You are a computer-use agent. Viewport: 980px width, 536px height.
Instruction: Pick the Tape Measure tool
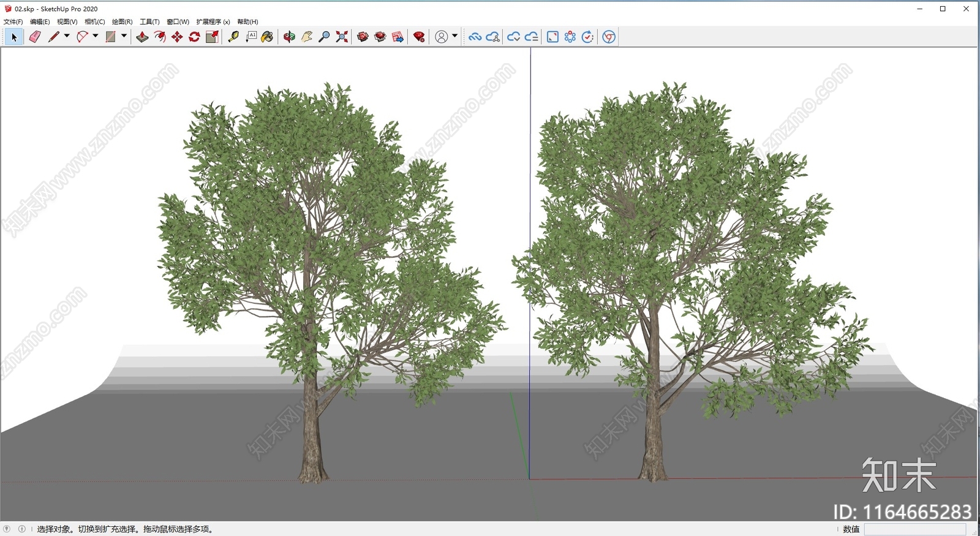coord(233,37)
